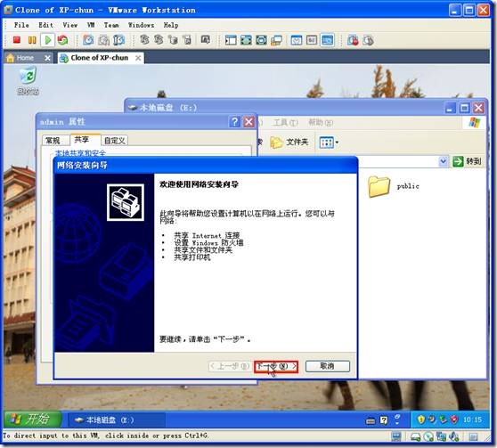Open the Snapshot Manager toolbar icon

point(118,40)
